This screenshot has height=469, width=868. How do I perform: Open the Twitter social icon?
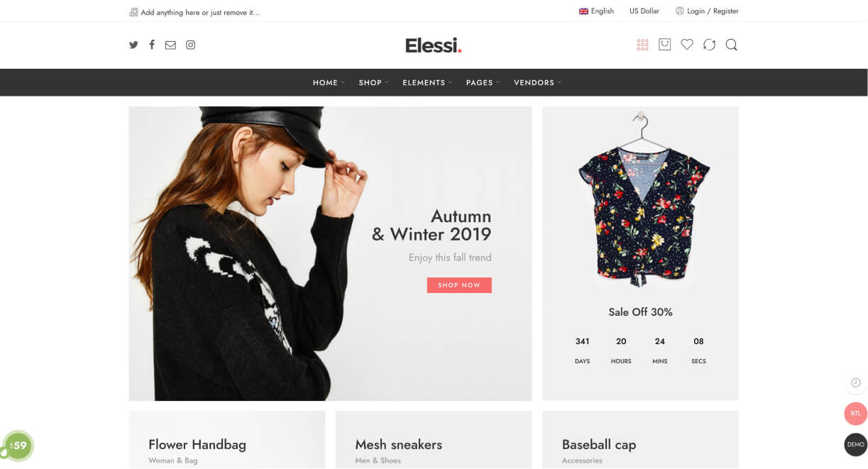point(133,45)
